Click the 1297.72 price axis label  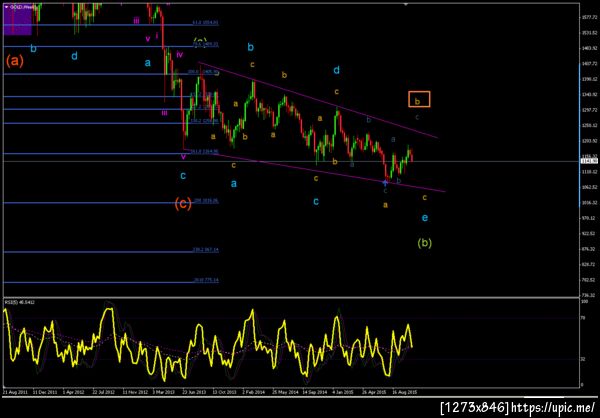point(589,109)
